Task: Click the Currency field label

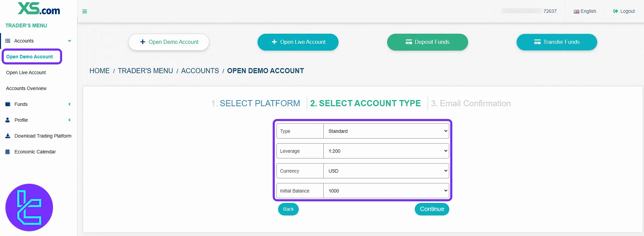Action: click(290, 171)
